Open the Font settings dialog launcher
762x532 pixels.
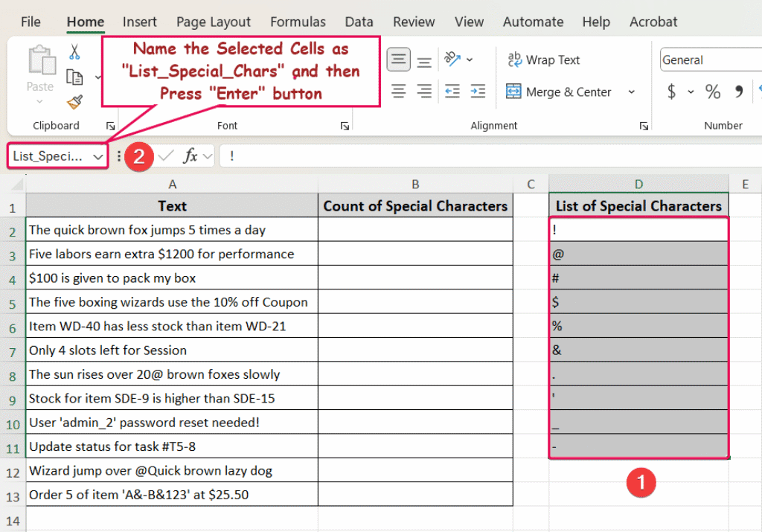coord(345,126)
